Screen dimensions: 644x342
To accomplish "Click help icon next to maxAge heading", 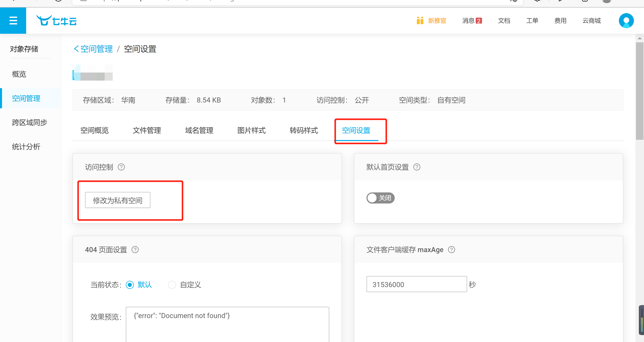I will [452, 250].
